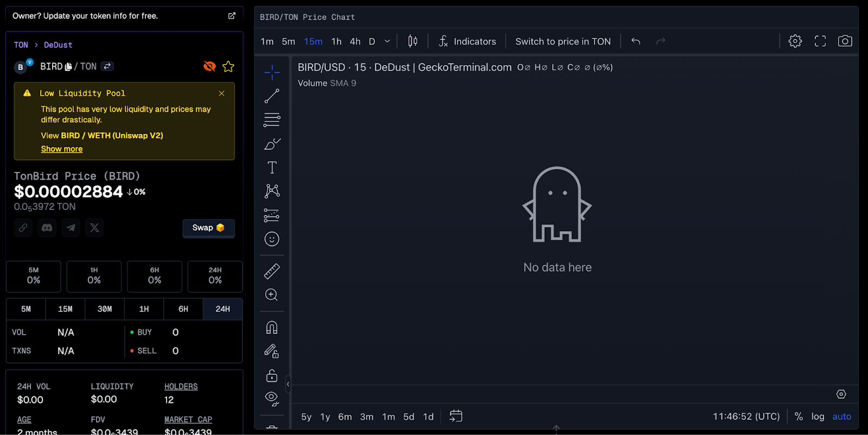
Task: Open the 11:46:52 (UTC) timezone menu
Action: click(746, 417)
